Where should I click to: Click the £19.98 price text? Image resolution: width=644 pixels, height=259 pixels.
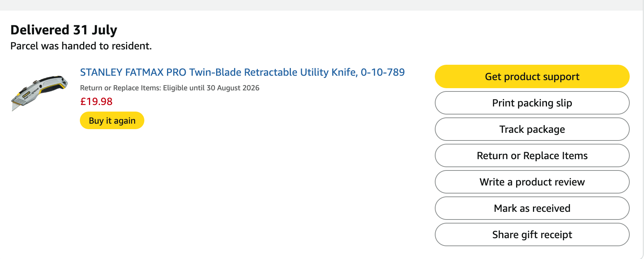[x=96, y=101]
